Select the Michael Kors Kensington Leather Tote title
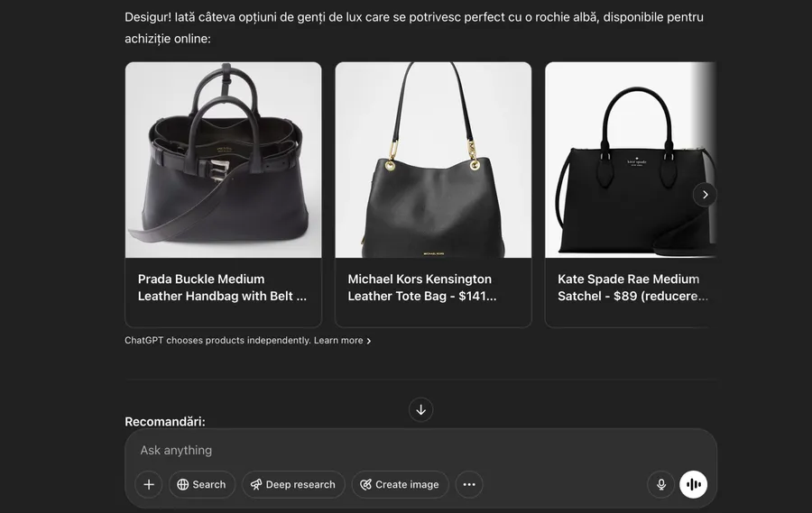Screen dimensions: 812x513 422,288
